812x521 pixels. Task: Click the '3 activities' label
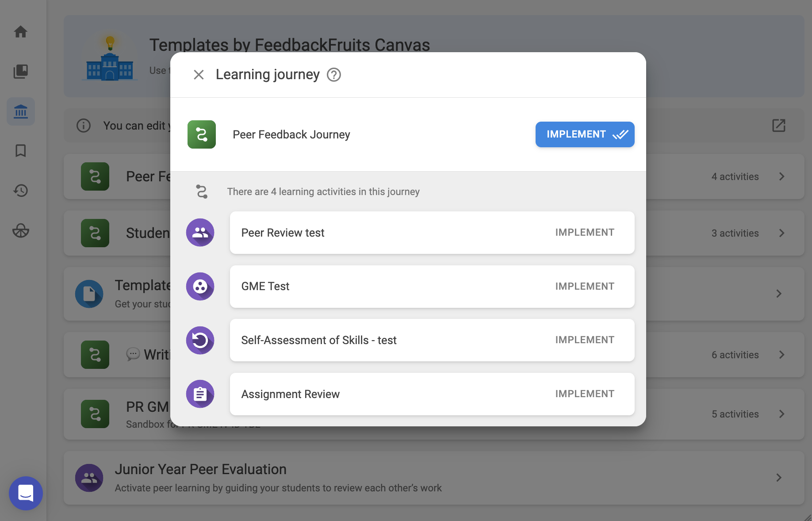pyautogui.click(x=735, y=233)
